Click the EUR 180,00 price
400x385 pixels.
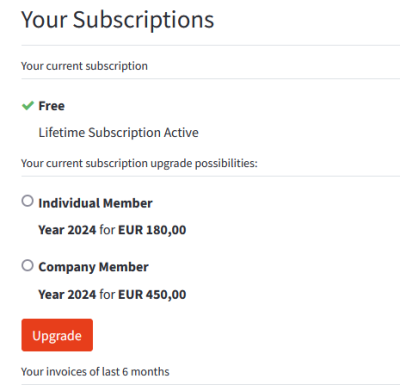[152, 230]
